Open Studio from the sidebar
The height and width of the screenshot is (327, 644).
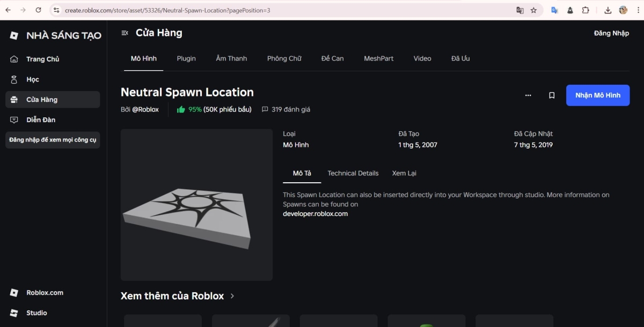38,313
